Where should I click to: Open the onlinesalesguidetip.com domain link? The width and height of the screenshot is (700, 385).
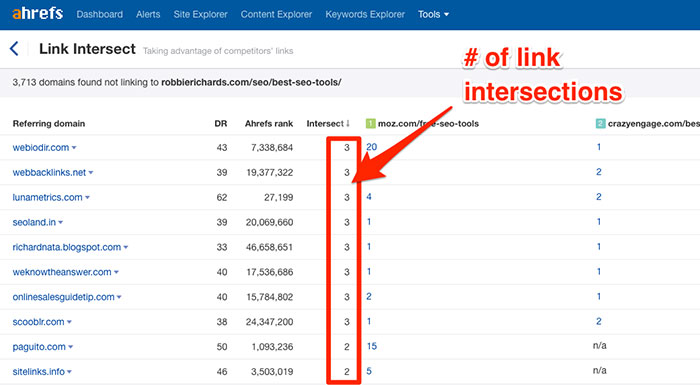coord(63,297)
